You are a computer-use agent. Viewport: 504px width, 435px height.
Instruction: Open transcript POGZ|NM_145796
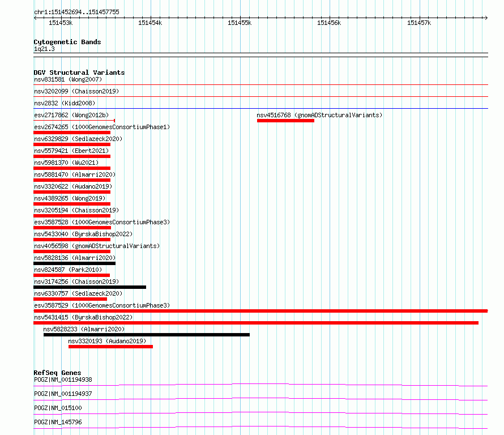(58, 422)
